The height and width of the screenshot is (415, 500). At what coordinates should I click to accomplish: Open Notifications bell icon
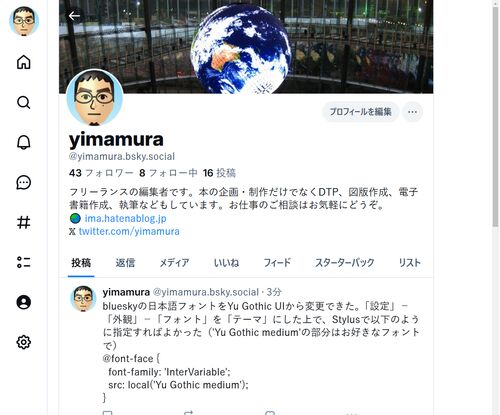24,142
